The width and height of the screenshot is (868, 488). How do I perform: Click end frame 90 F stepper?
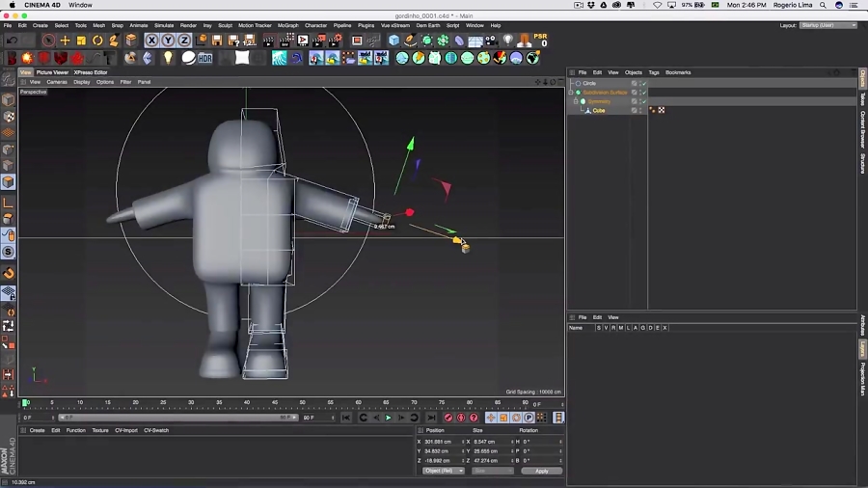333,418
